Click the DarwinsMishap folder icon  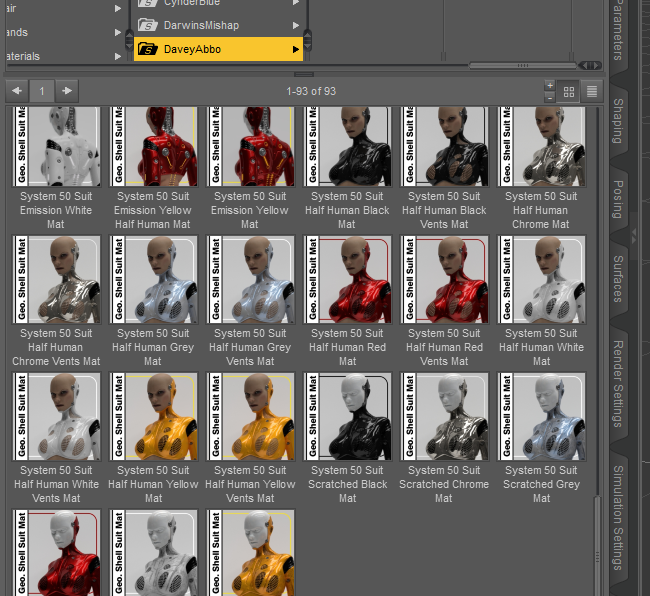pos(148,25)
